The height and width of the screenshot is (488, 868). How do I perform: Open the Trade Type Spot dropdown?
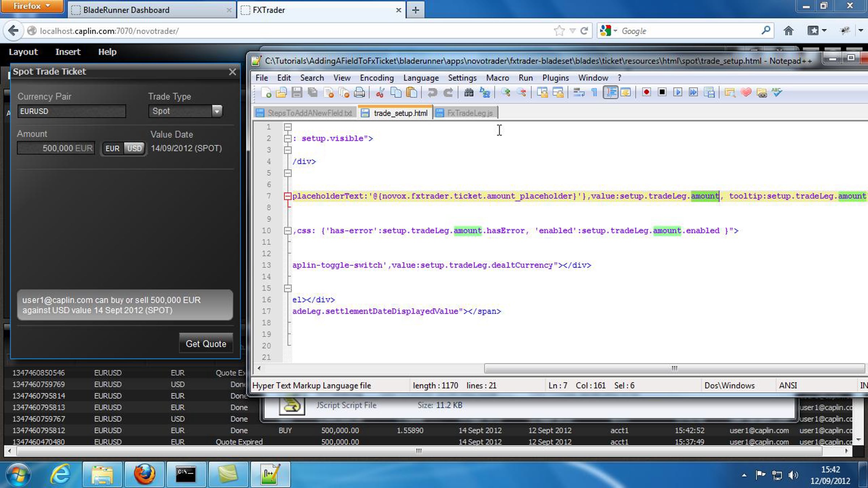[x=186, y=111]
